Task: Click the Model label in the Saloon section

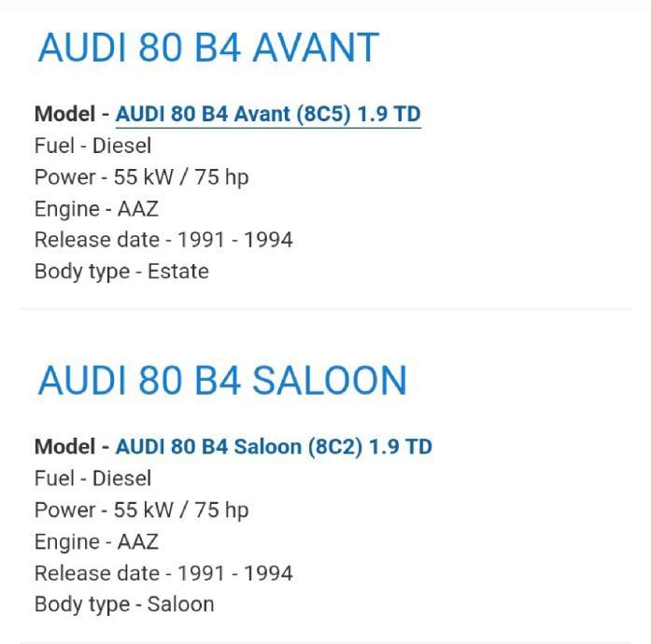Action: click(64, 446)
